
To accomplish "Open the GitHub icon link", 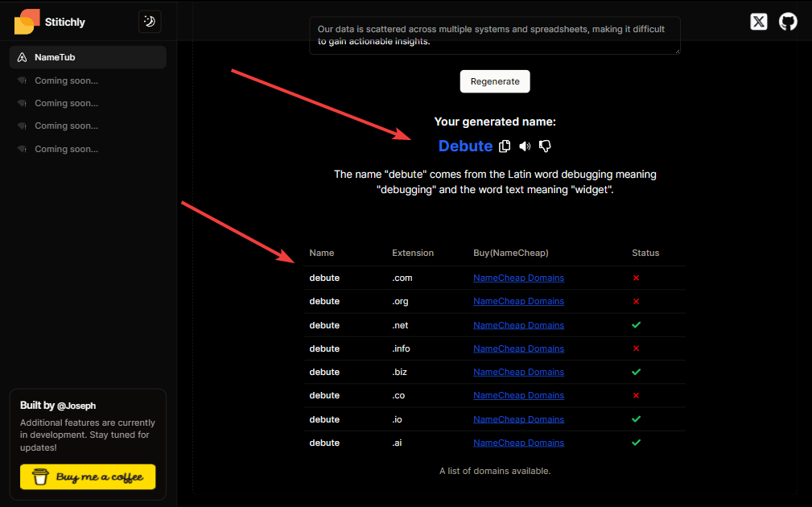I will (788, 22).
